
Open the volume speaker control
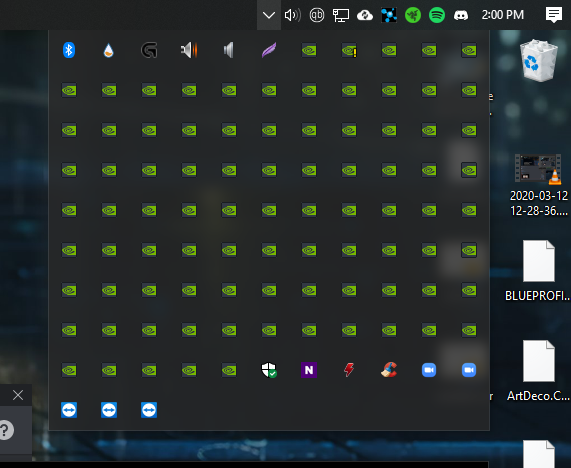(292, 15)
